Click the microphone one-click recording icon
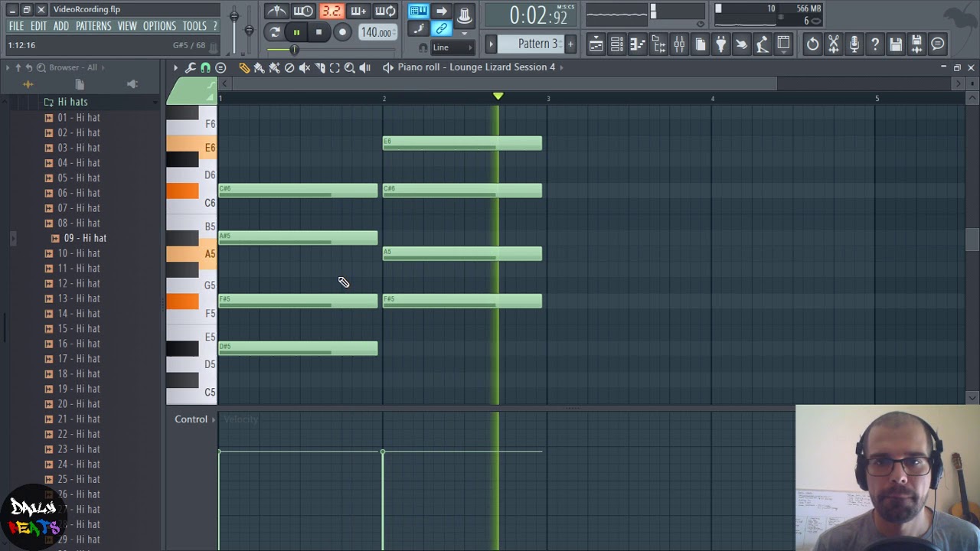Image resolution: width=980 pixels, height=551 pixels. (854, 44)
